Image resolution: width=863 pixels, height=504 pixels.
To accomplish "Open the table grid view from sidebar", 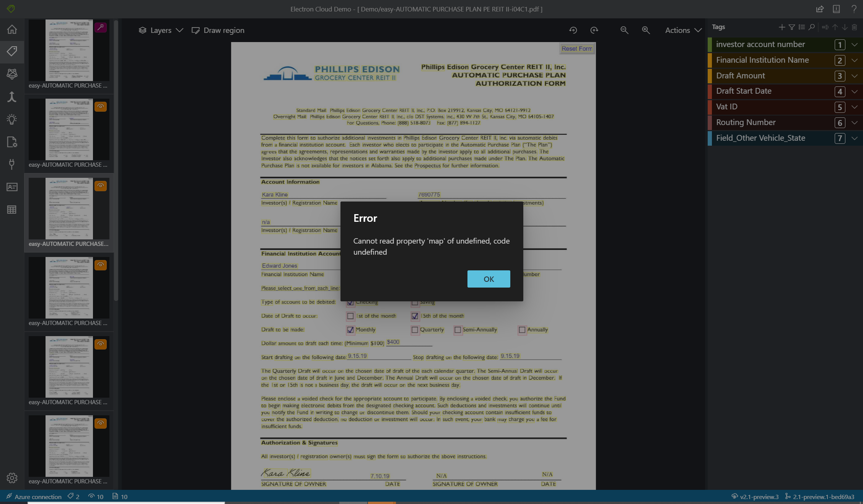I will pos(12,210).
